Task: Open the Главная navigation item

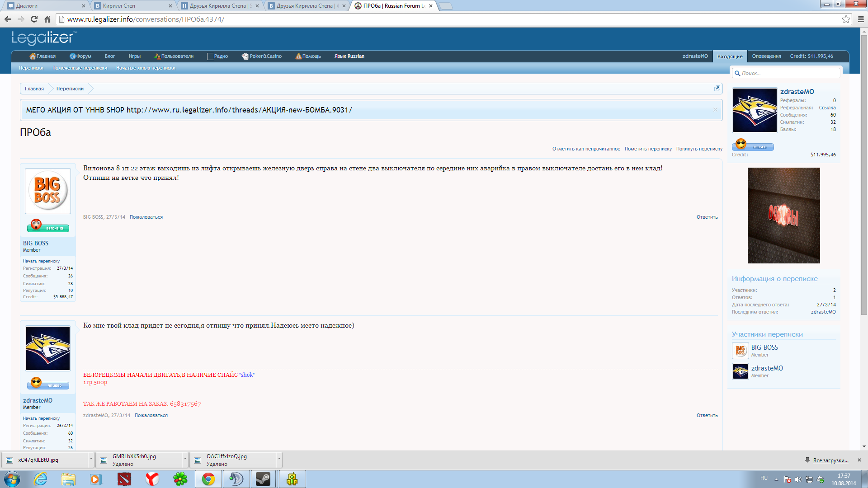Action: coord(42,56)
